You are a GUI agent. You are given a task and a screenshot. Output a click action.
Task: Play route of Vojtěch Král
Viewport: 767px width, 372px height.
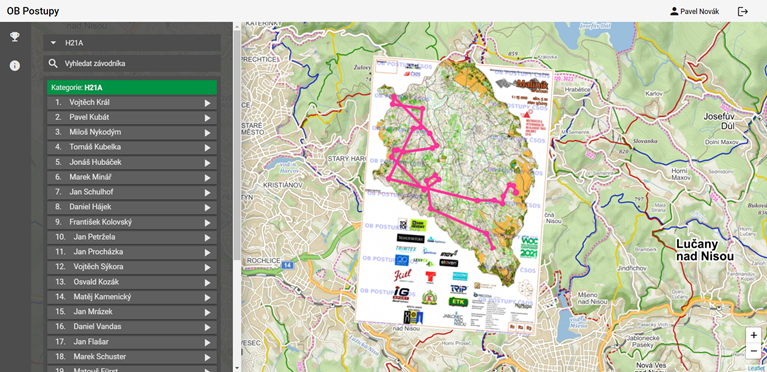207,103
